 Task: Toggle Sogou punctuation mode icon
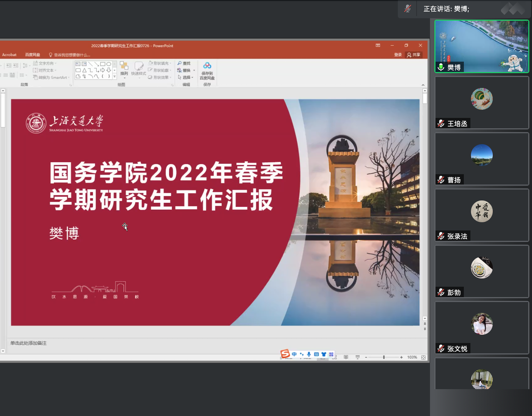point(302,354)
